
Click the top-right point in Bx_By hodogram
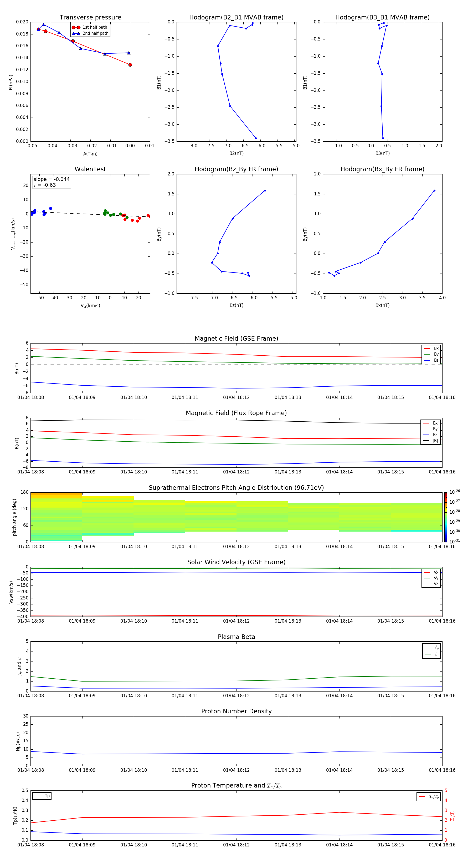[x=434, y=191]
